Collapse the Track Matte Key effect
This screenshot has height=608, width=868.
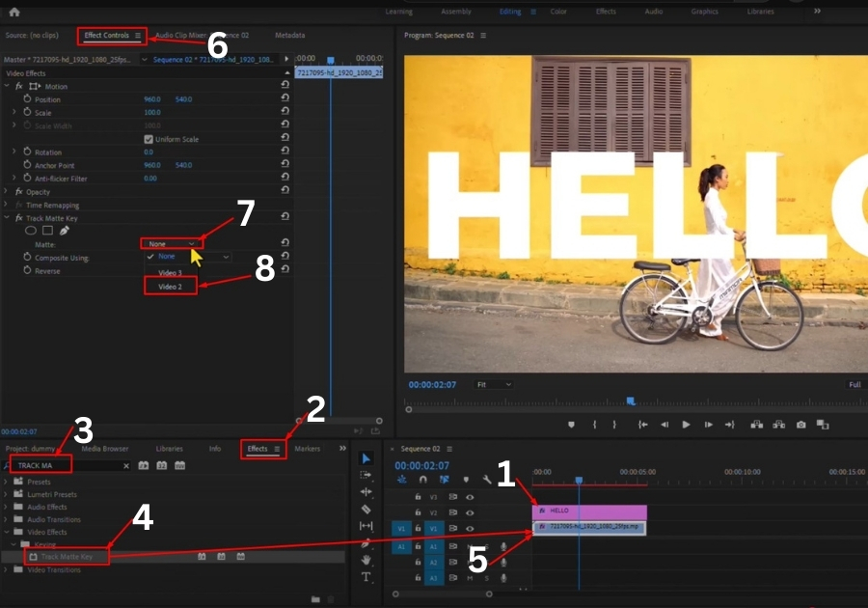click(7, 217)
